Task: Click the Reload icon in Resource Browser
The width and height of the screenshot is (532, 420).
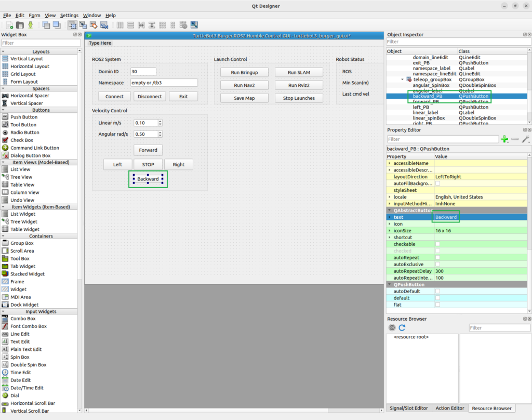Action: click(x=402, y=327)
